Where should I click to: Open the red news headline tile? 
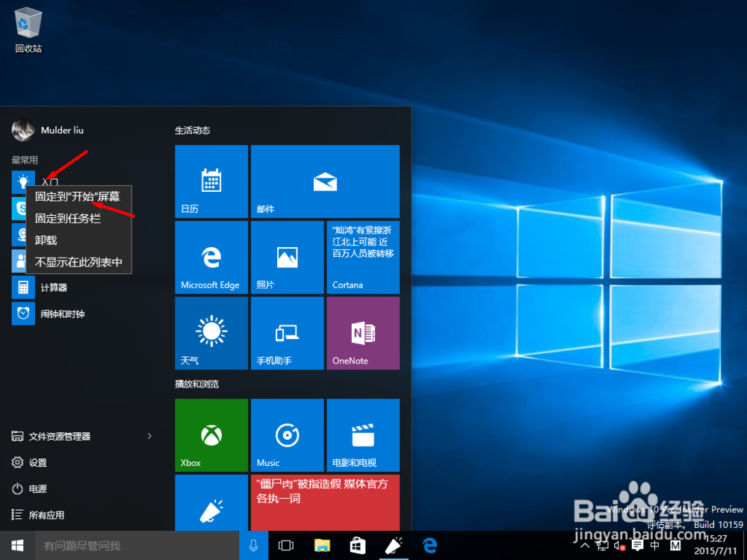pos(325,503)
